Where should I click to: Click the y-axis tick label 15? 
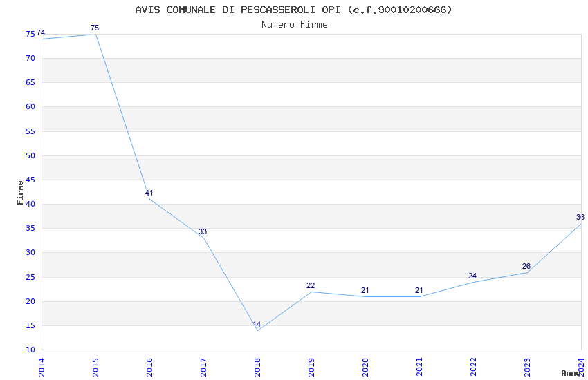point(30,325)
